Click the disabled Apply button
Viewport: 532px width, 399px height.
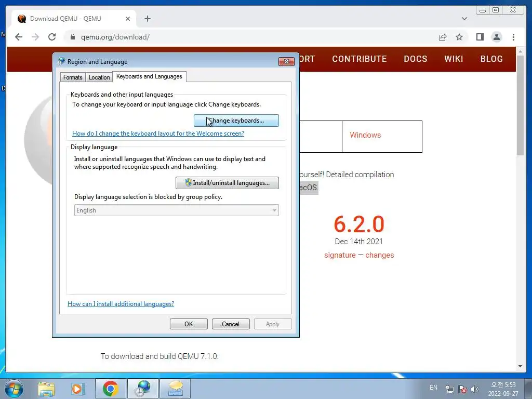[273, 324]
